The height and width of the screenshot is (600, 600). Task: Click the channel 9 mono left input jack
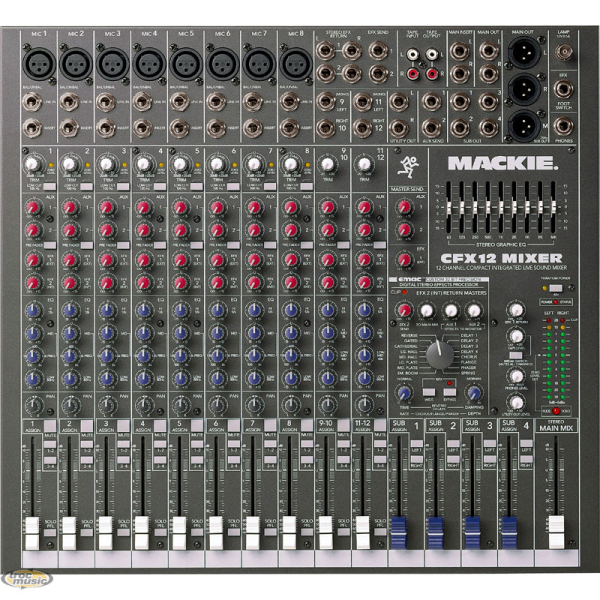coord(326,101)
